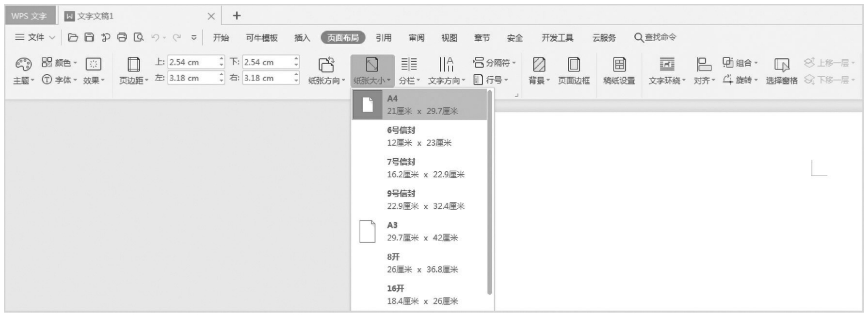Switch to the 章节 tab
The height and width of the screenshot is (316, 868).
tap(482, 38)
